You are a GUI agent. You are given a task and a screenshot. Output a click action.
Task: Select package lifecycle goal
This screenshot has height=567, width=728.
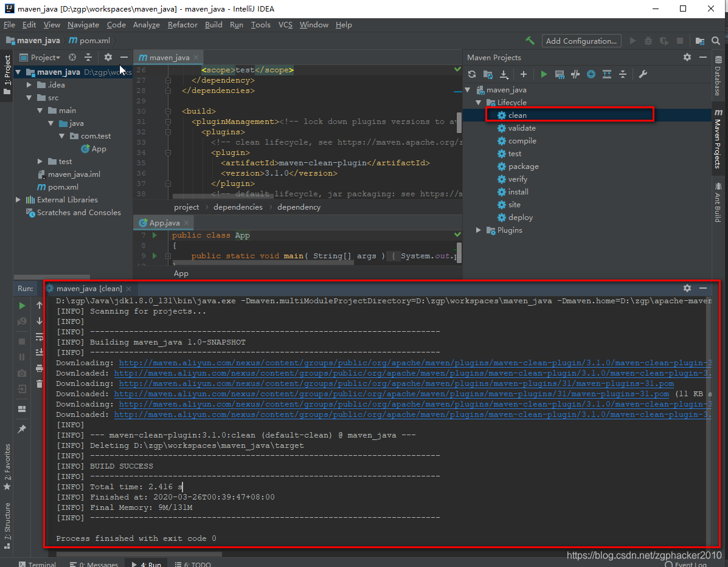(523, 166)
